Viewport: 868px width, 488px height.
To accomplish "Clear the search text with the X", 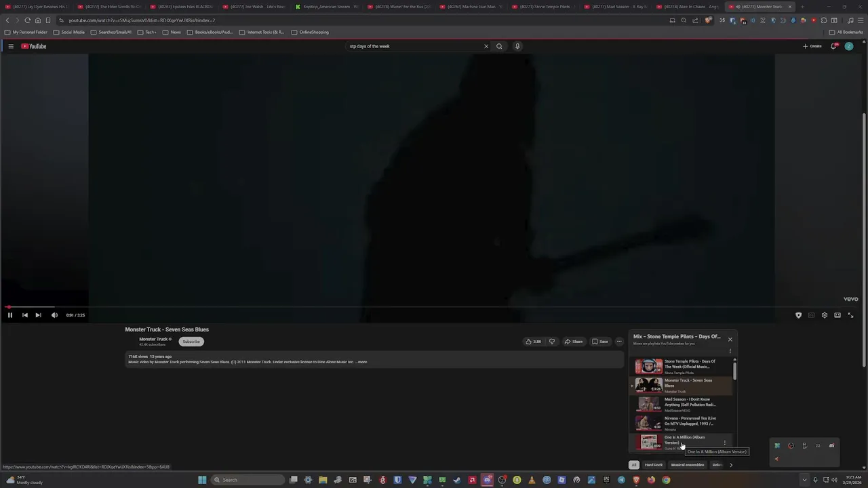I will point(486,46).
